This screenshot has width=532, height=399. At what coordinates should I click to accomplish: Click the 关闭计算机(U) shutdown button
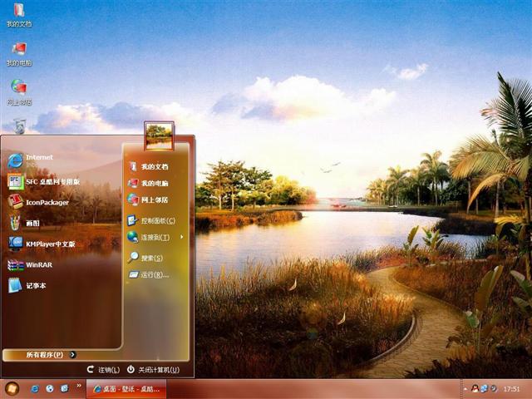pos(153,369)
